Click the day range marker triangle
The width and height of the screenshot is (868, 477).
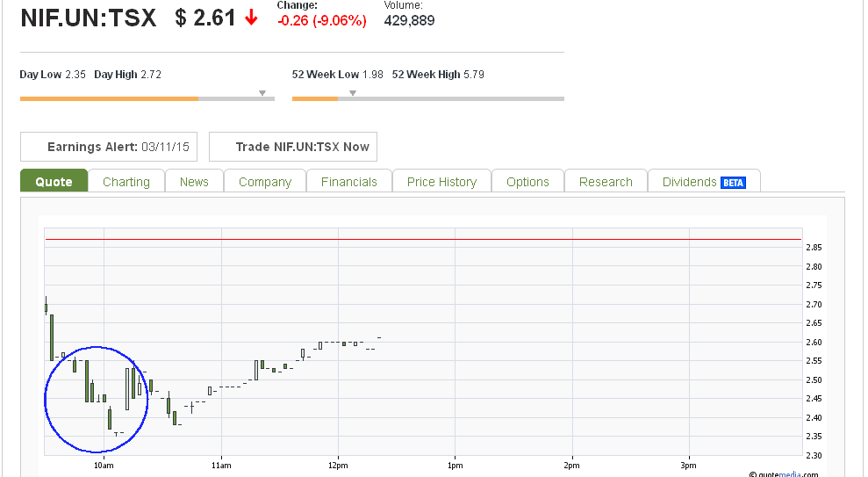coord(262,93)
